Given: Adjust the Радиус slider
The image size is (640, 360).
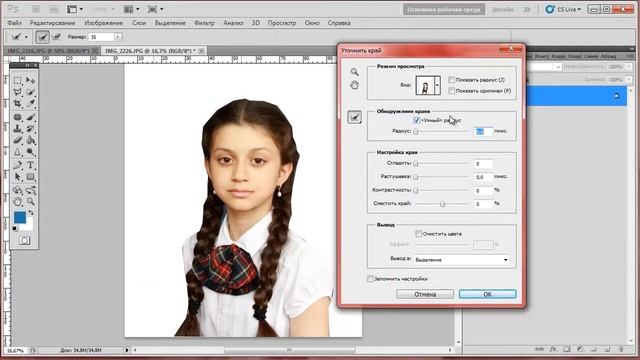Looking at the screenshot, I should tap(416, 131).
